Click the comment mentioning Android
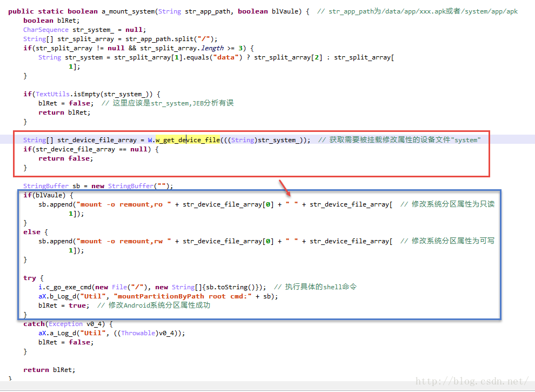Viewport: 535px width, 392px height. pos(153,305)
